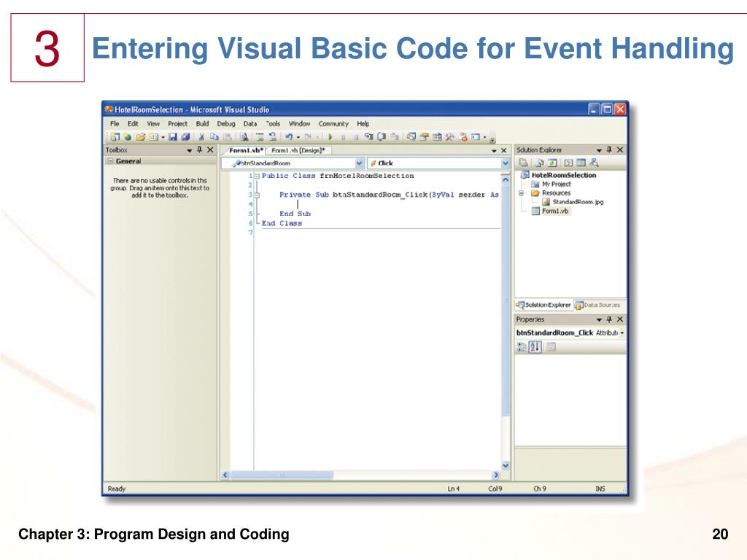The height and width of the screenshot is (560, 747).
Task: Open the Click method name dropdown
Action: 505,163
